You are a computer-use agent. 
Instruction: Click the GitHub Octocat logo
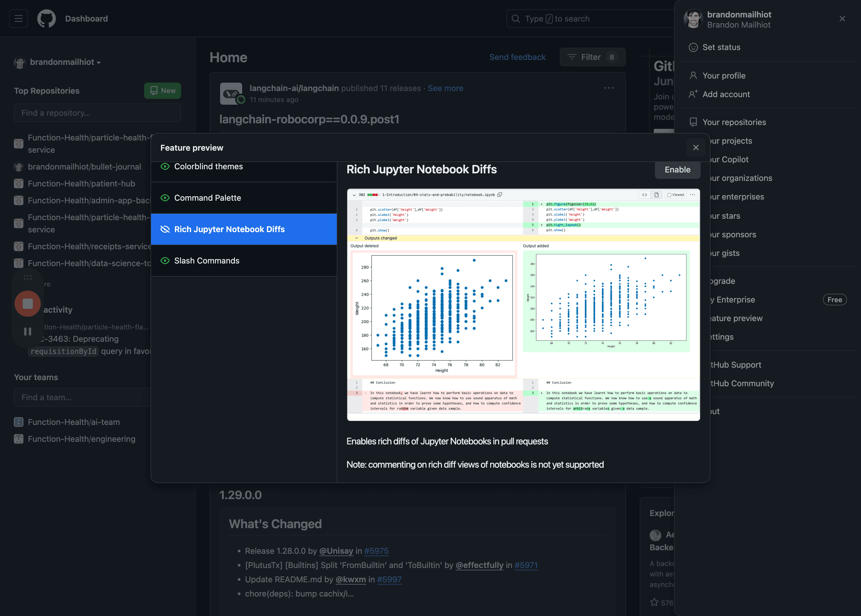pyautogui.click(x=46, y=19)
